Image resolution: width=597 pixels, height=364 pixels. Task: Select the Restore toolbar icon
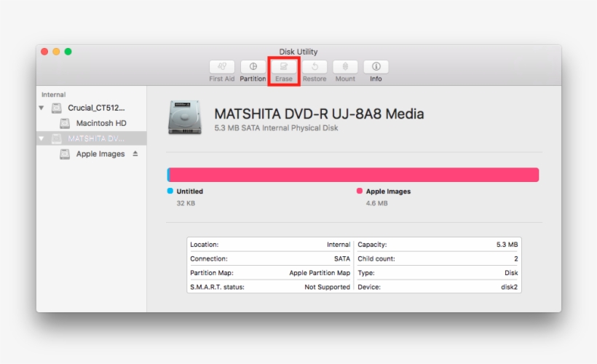point(315,67)
